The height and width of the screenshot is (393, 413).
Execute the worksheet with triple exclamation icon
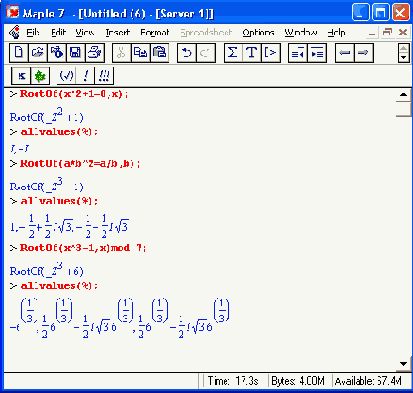[104, 76]
